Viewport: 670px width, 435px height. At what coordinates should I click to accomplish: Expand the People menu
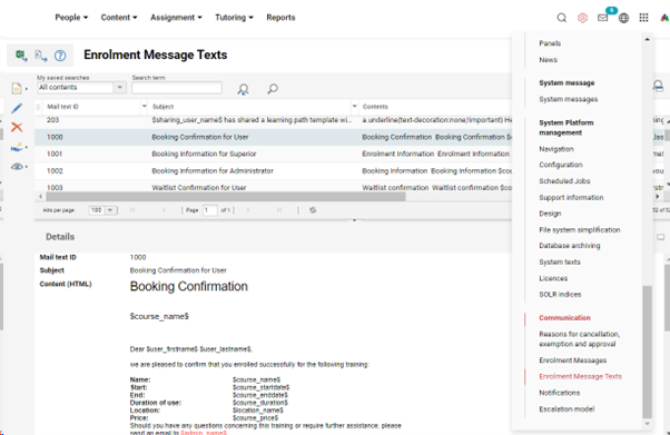coord(71,18)
